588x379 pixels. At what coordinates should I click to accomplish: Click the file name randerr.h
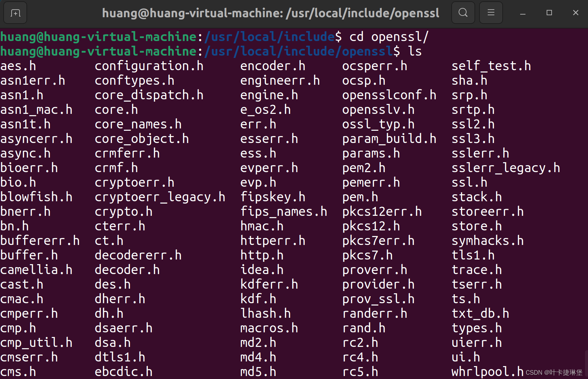375,313
